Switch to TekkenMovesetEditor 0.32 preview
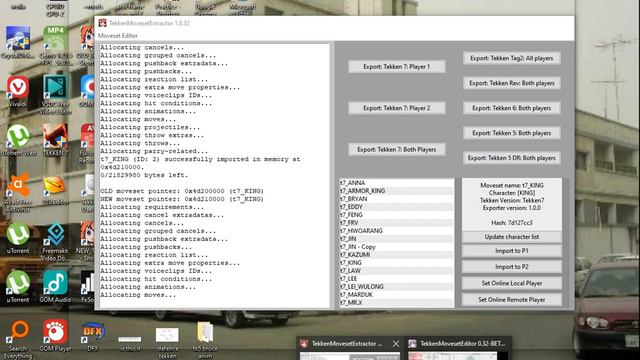The width and height of the screenshot is (640, 360). [x=458, y=348]
